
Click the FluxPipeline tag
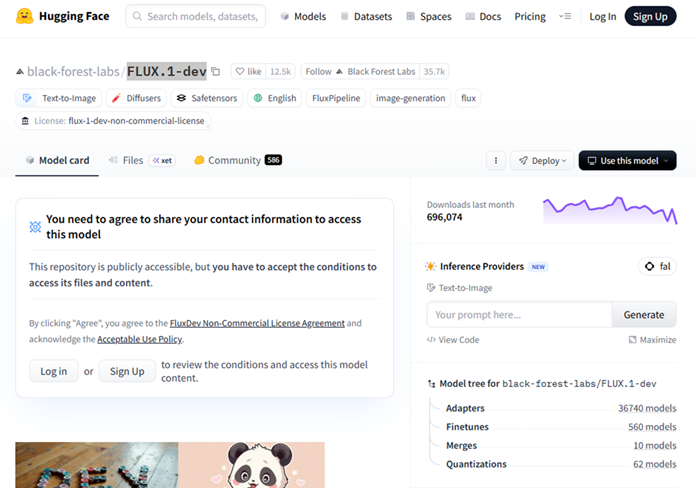(336, 98)
